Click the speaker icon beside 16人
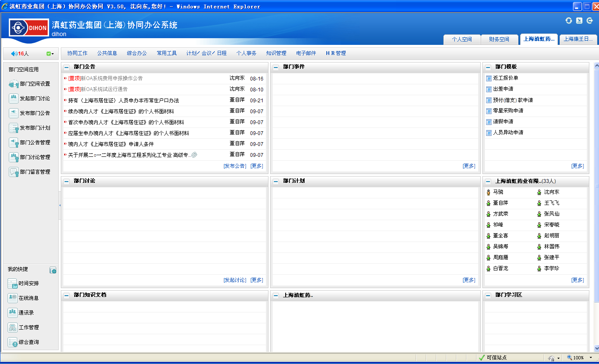The width and height of the screenshot is (599, 364). pyautogui.click(x=14, y=54)
